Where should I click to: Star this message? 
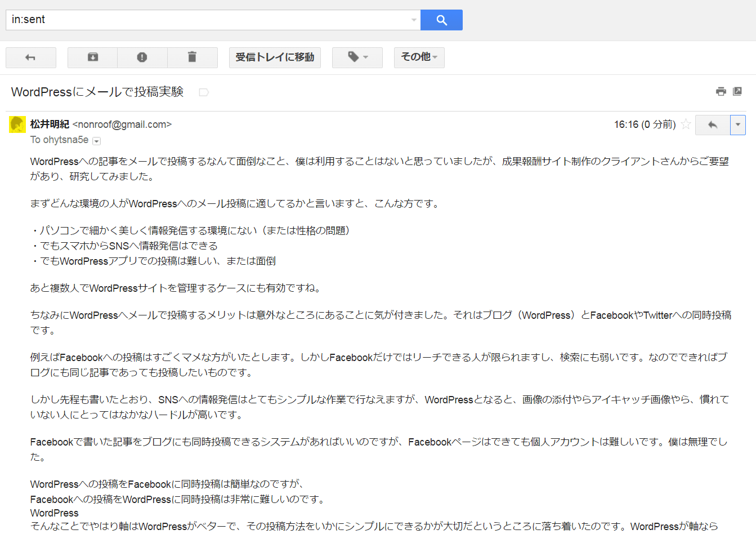tap(686, 124)
